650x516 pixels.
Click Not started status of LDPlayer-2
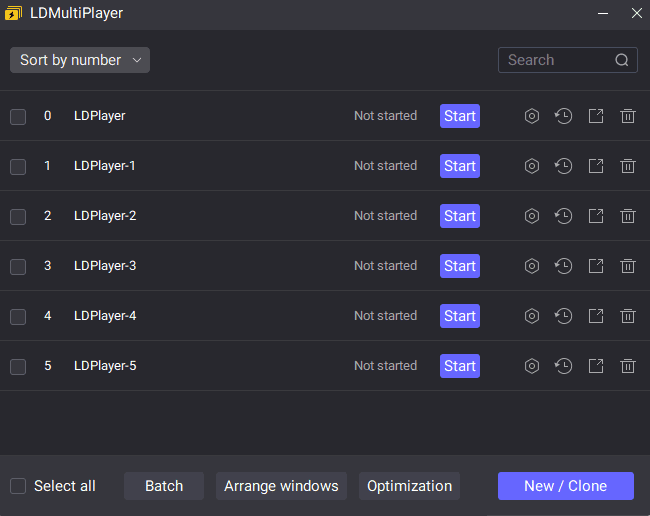[x=386, y=216]
